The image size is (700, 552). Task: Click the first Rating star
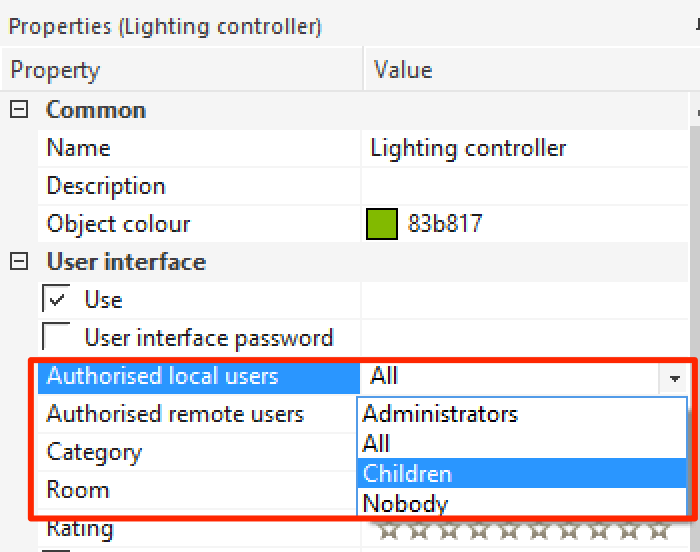(388, 530)
